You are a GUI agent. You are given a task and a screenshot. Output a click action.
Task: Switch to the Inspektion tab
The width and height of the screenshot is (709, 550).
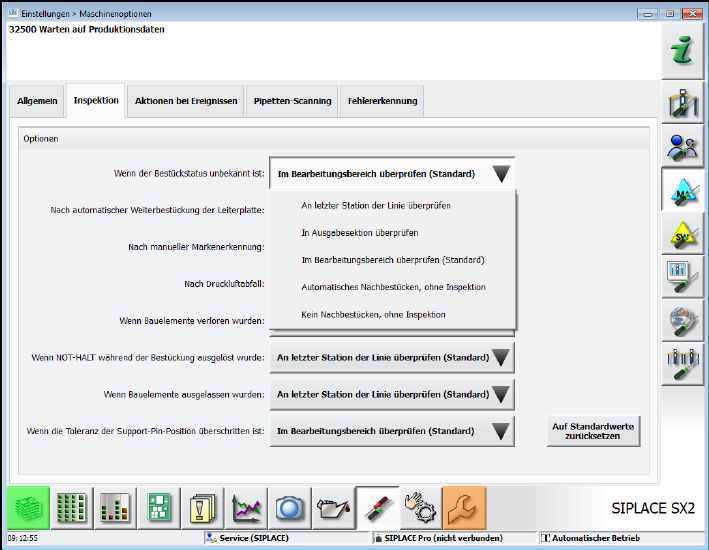click(96, 100)
